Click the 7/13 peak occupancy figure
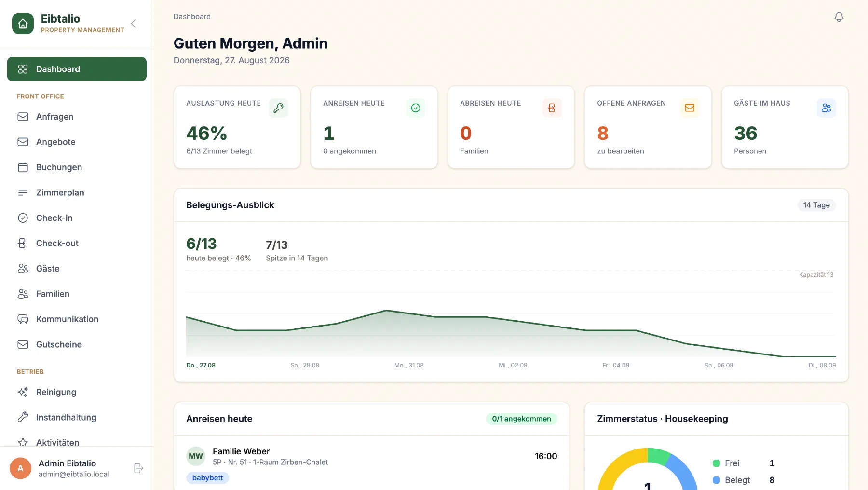 coord(276,245)
